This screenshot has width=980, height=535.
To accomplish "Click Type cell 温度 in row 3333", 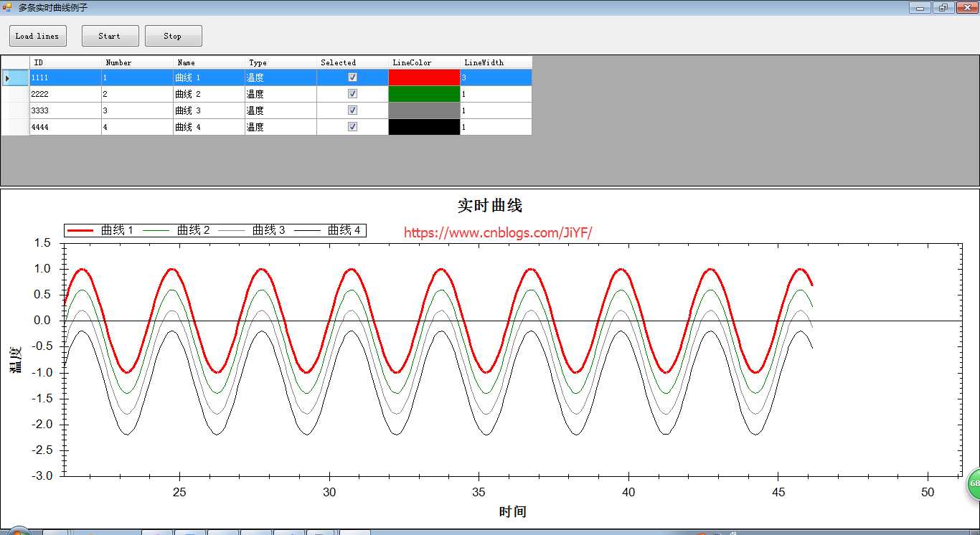I will pos(281,110).
